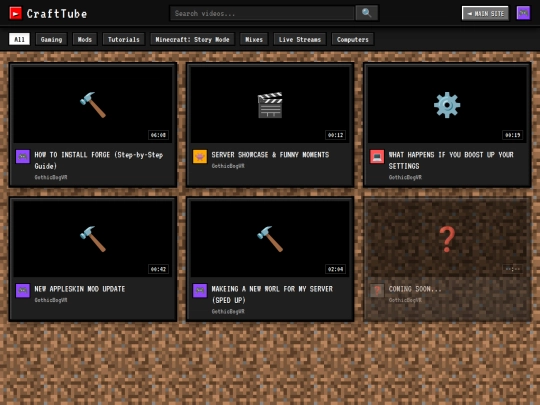Click the 06:08 duration badge
540x405 pixels.
[x=158, y=135]
